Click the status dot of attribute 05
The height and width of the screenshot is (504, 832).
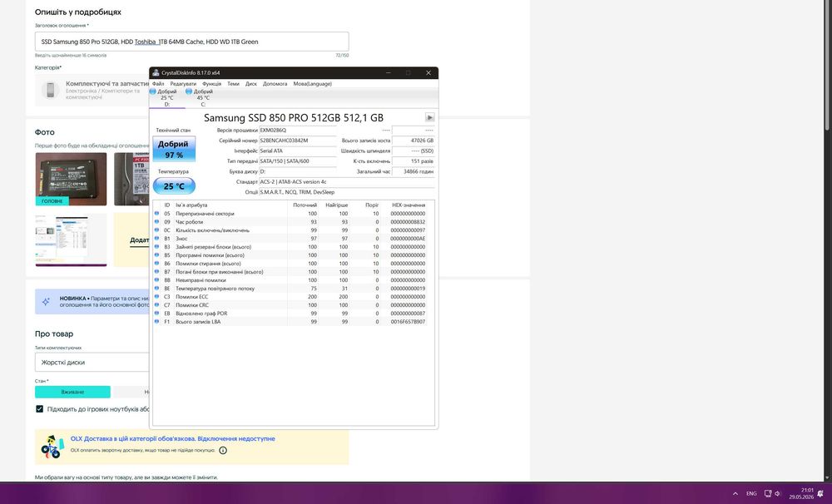click(x=156, y=213)
